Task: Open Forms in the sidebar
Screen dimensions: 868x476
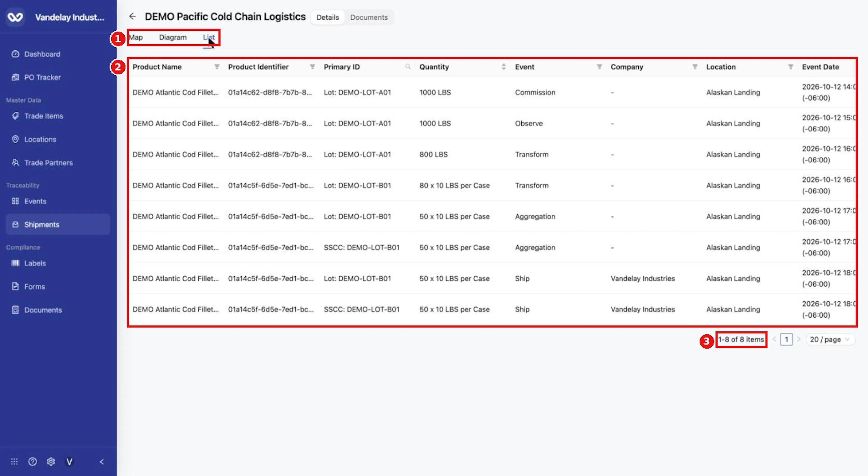Action: [58, 287]
